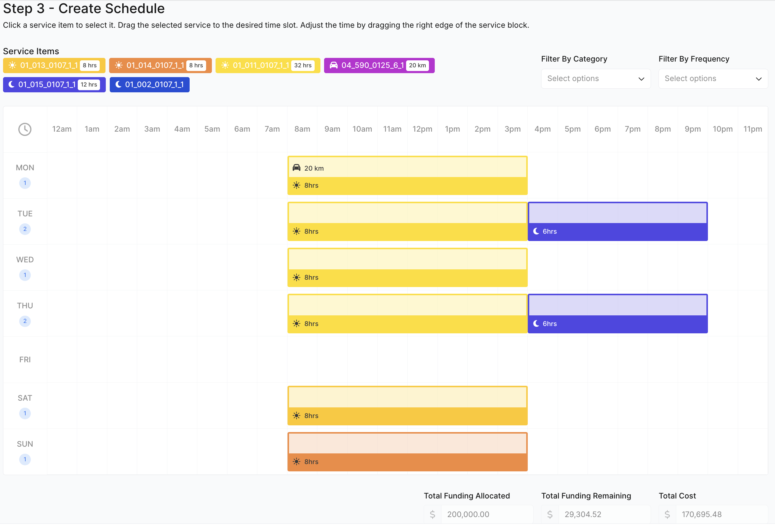The image size is (775, 532).
Task: Click moon icon on 01_015_0107_1_1 chip
Action: coord(11,85)
